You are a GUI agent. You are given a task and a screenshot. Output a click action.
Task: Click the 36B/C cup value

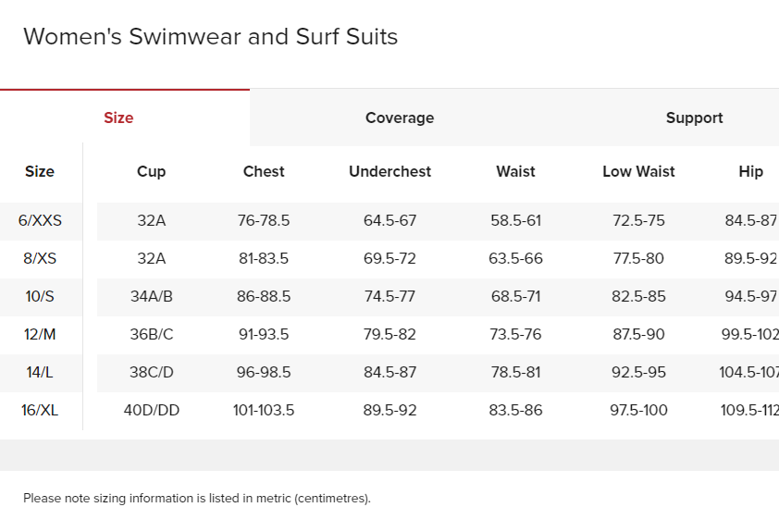click(152, 334)
